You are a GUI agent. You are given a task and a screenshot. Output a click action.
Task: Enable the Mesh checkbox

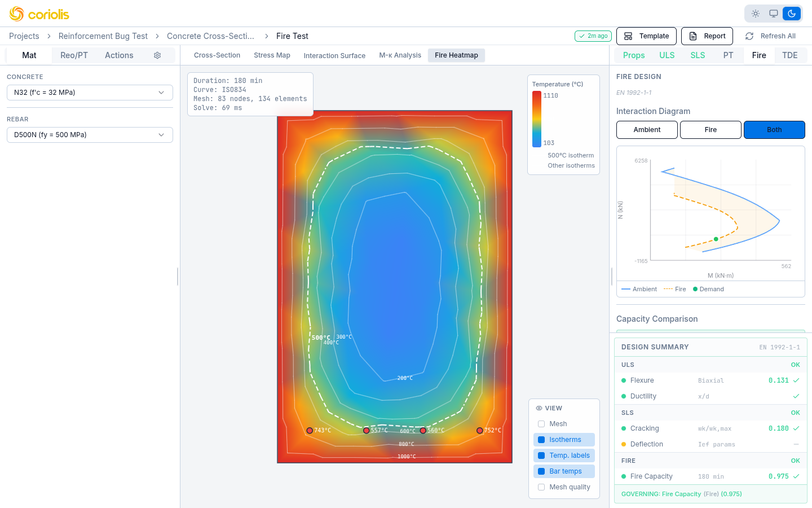541,424
